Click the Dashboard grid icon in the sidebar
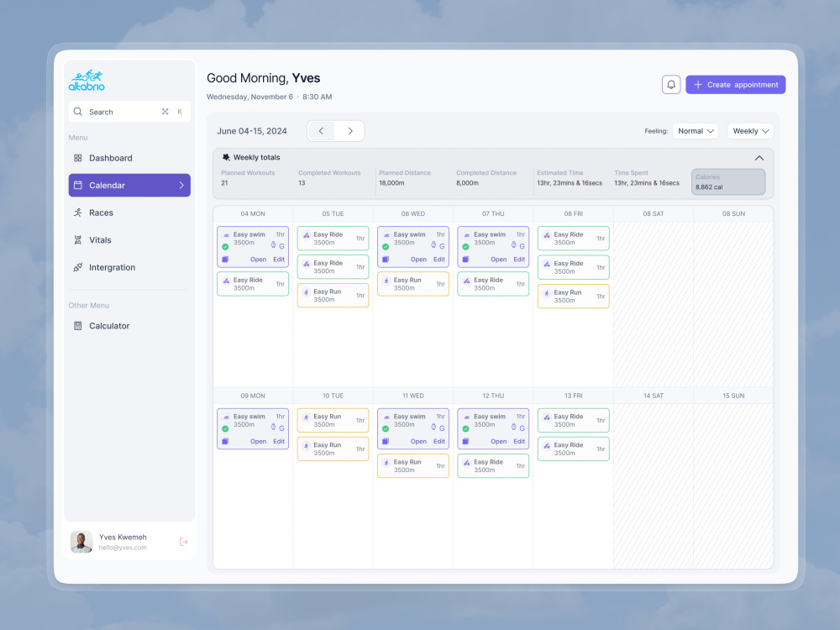The height and width of the screenshot is (630, 840). click(77, 158)
